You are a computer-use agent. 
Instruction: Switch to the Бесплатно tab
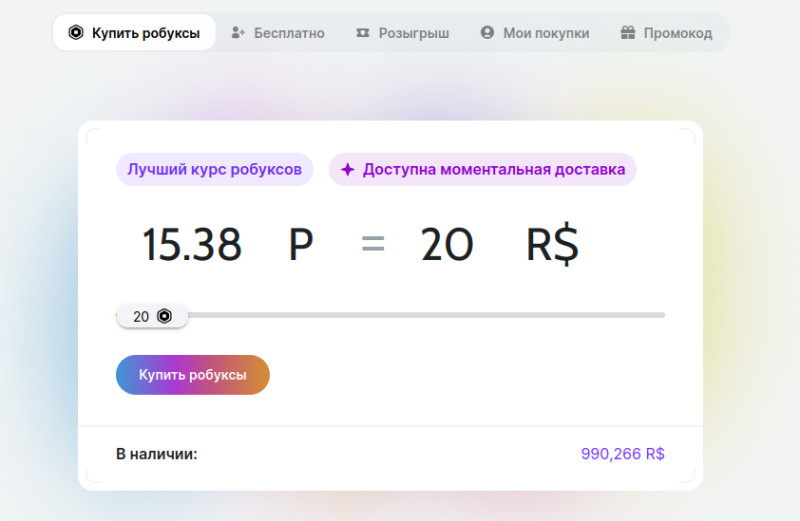[278, 33]
